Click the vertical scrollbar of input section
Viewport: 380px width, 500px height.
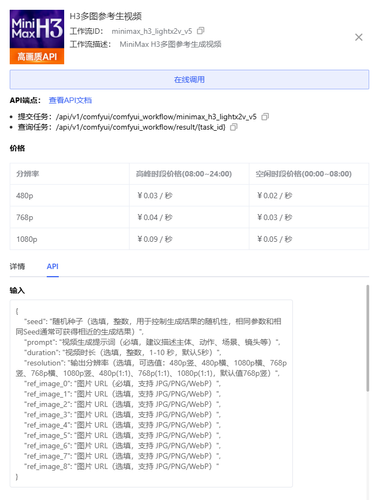point(368,338)
